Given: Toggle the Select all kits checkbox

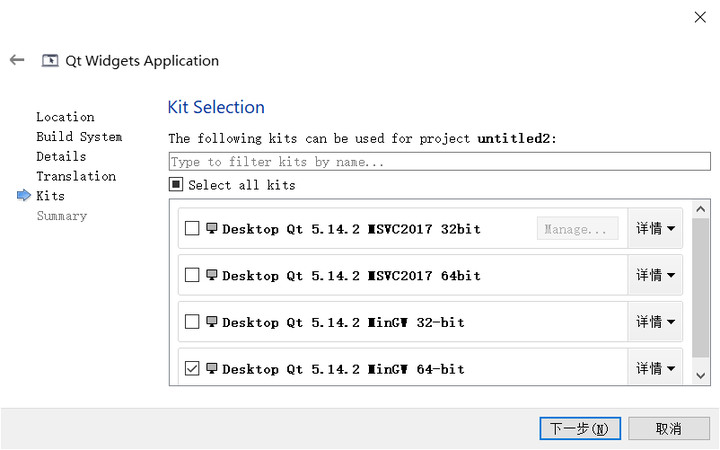Looking at the screenshot, I should coord(176,185).
